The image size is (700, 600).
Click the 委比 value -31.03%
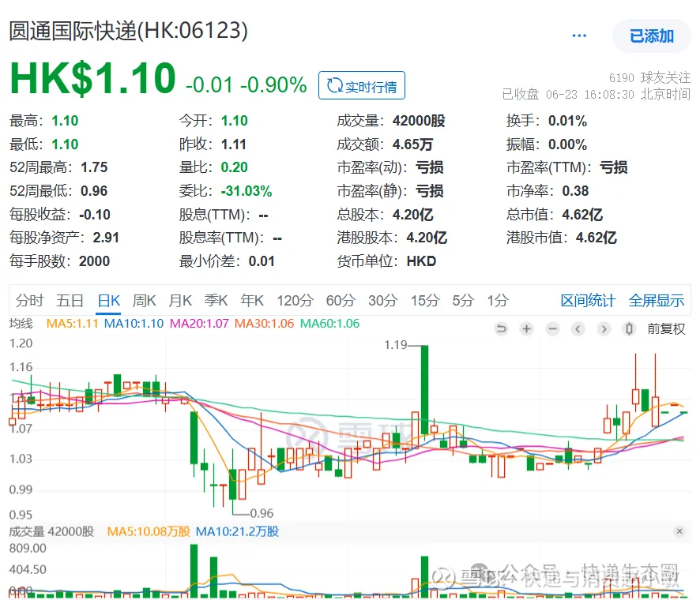click(x=247, y=191)
